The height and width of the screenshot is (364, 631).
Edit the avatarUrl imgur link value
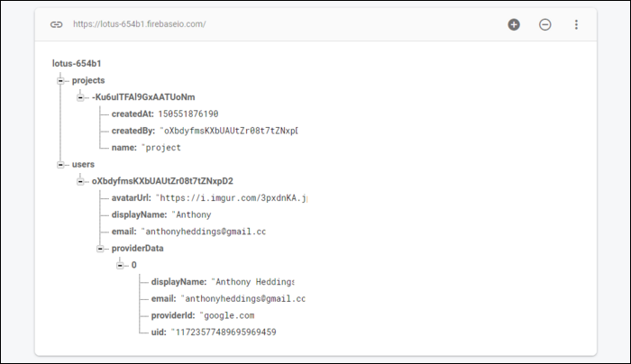[x=232, y=198]
